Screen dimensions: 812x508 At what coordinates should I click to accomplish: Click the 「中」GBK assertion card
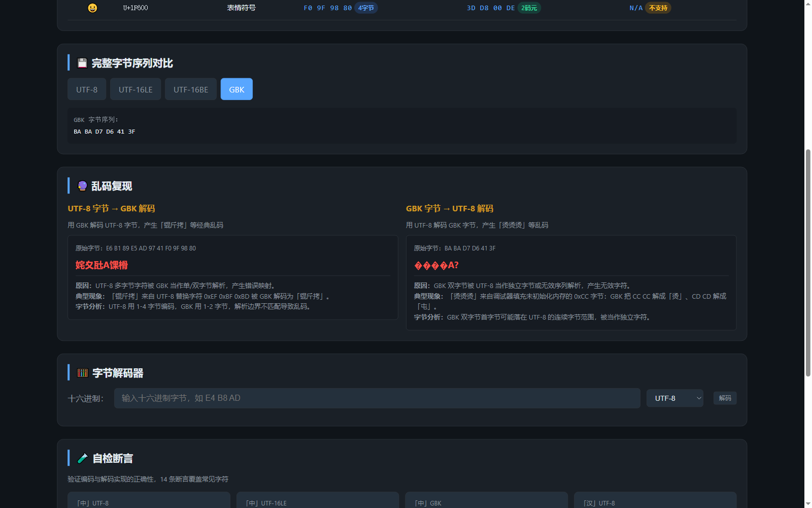486,500
